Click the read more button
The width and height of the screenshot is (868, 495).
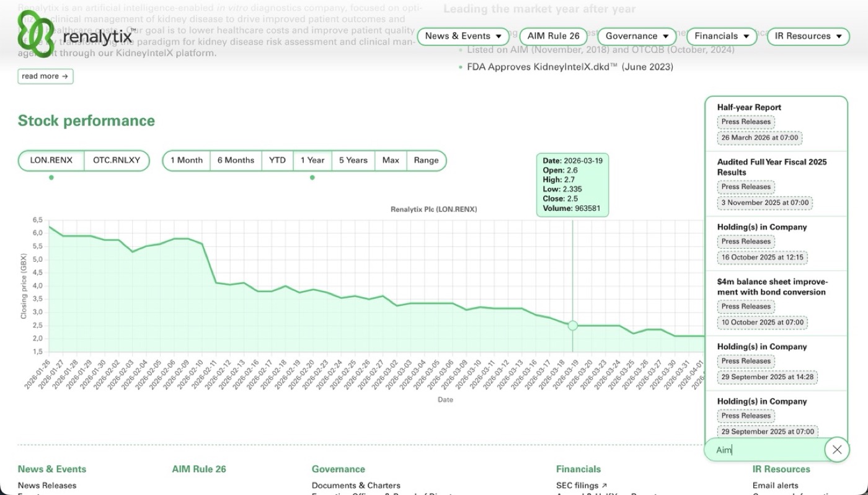click(45, 76)
